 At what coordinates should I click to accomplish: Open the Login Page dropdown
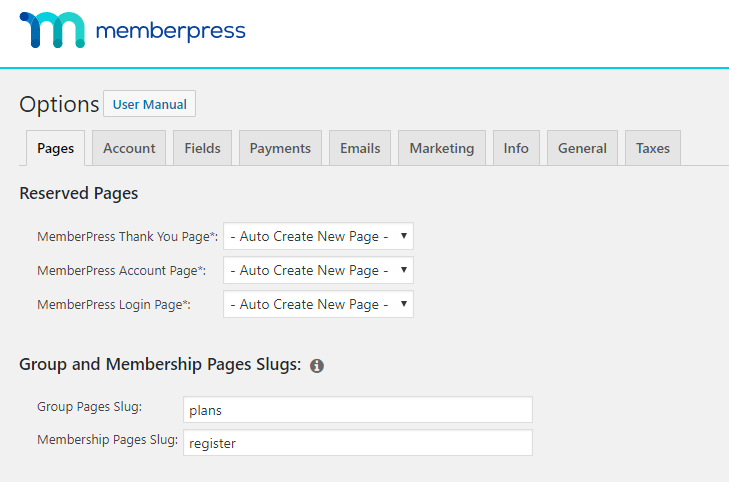coord(318,304)
